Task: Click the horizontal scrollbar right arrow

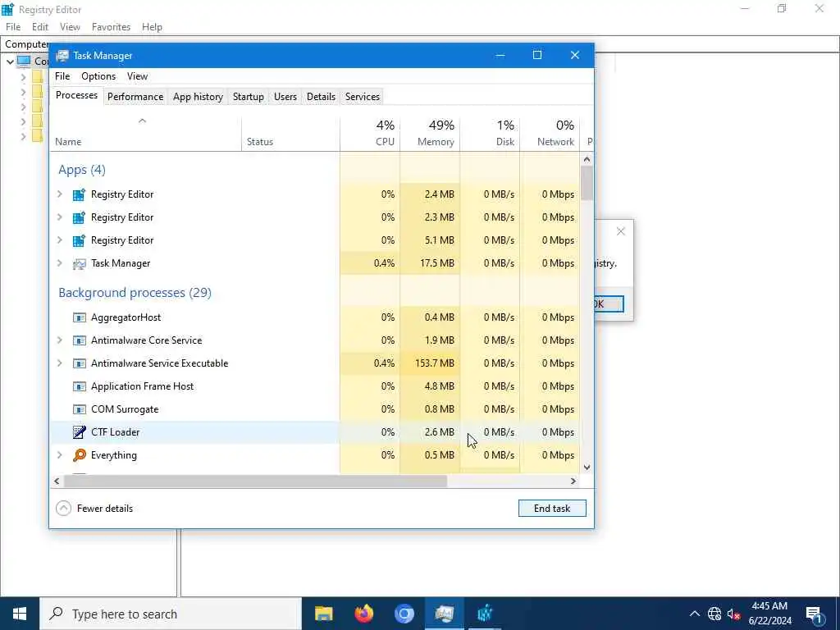Action: pyautogui.click(x=573, y=481)
